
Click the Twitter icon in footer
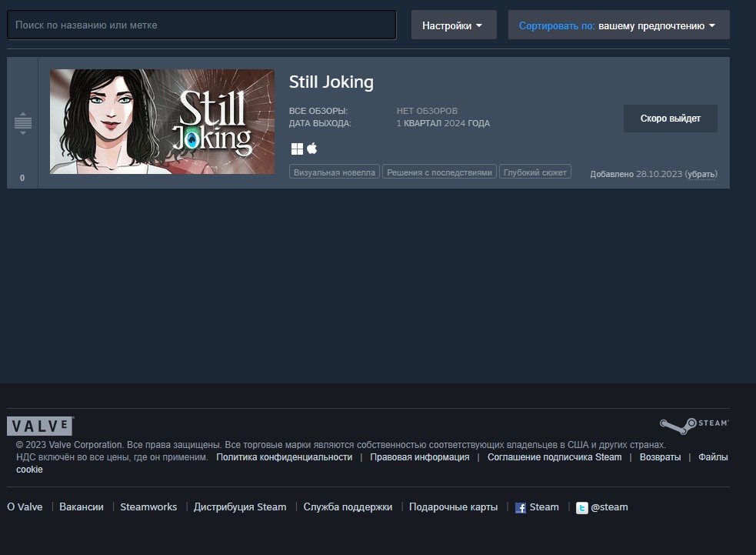[582, 508]
